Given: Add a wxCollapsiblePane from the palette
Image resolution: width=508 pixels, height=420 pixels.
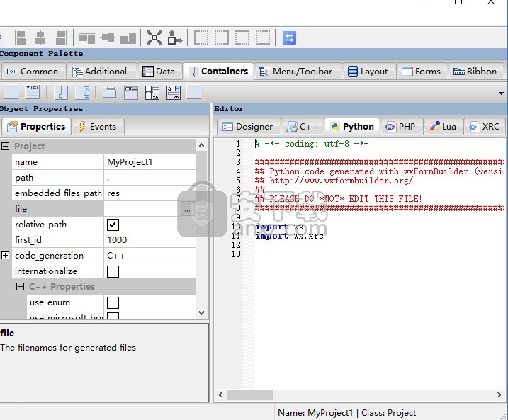Looking at the screenshot, I should click(33, 92).
